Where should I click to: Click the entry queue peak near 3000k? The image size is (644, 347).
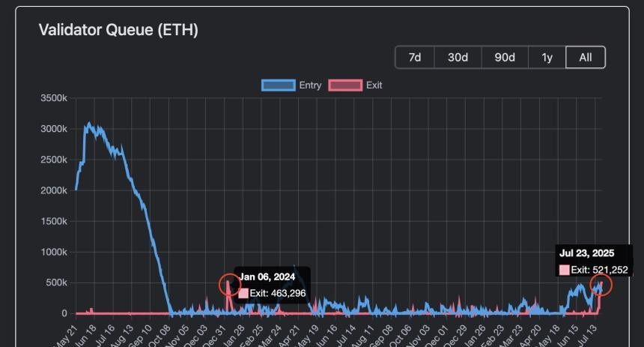88,124
